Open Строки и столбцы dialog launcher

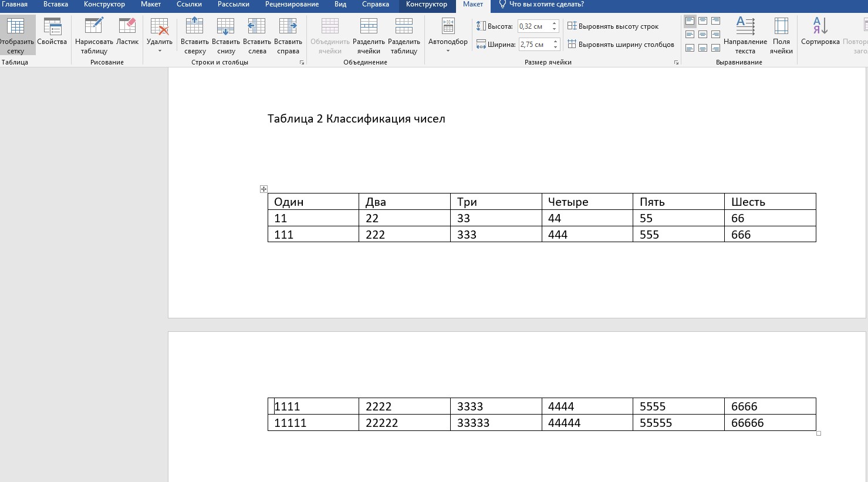[302, 62]
